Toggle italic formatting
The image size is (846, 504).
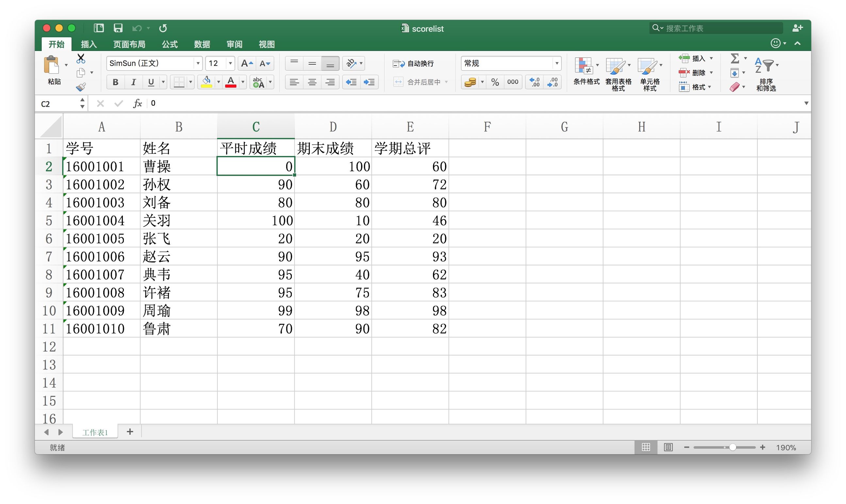click(x=133, y=82)
